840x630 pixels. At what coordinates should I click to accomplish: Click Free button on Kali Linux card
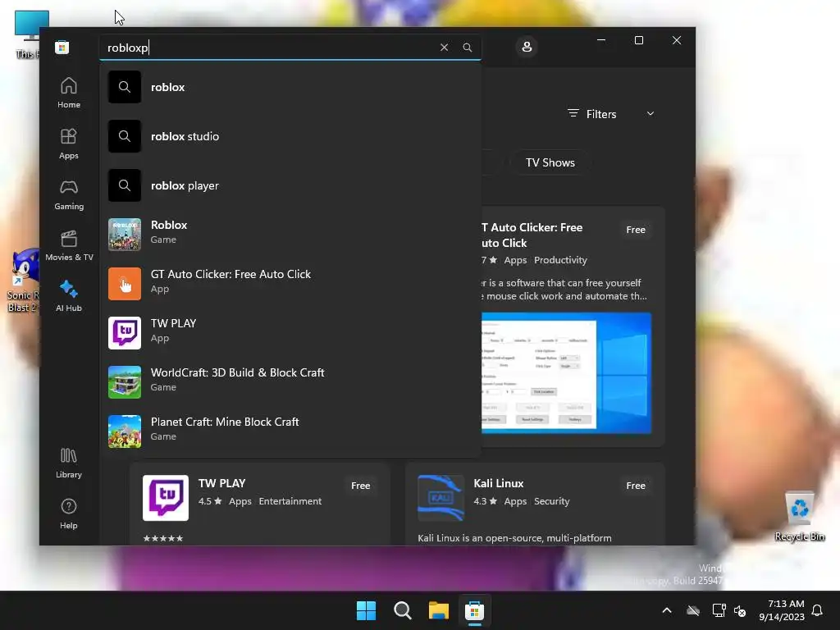coord(636,486)
